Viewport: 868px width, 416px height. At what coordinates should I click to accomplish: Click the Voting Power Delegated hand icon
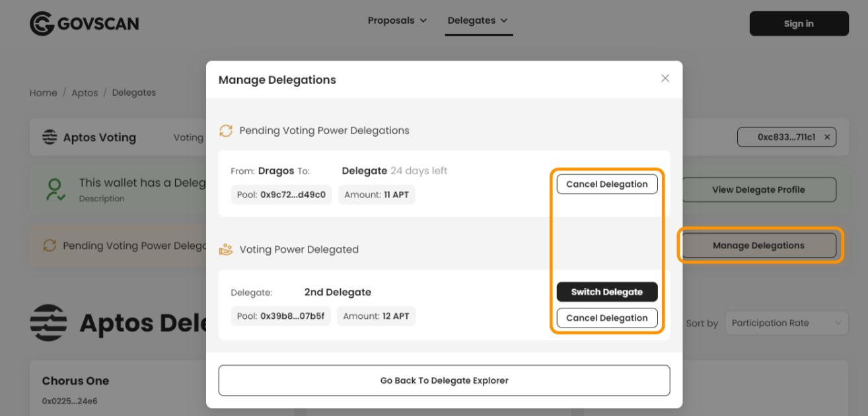pyautogui.click(x=226, y=249)
